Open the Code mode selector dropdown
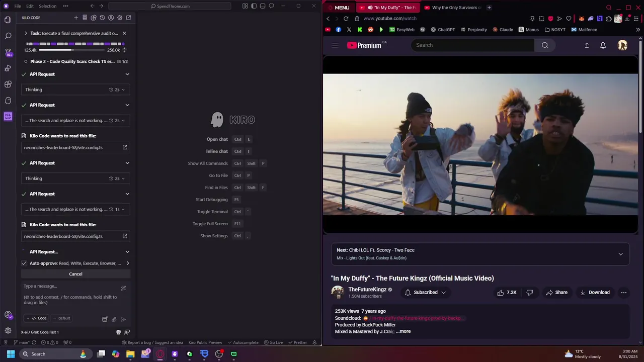Image resolution: width=644 pixels, height=362 pixels. (37, 318)
